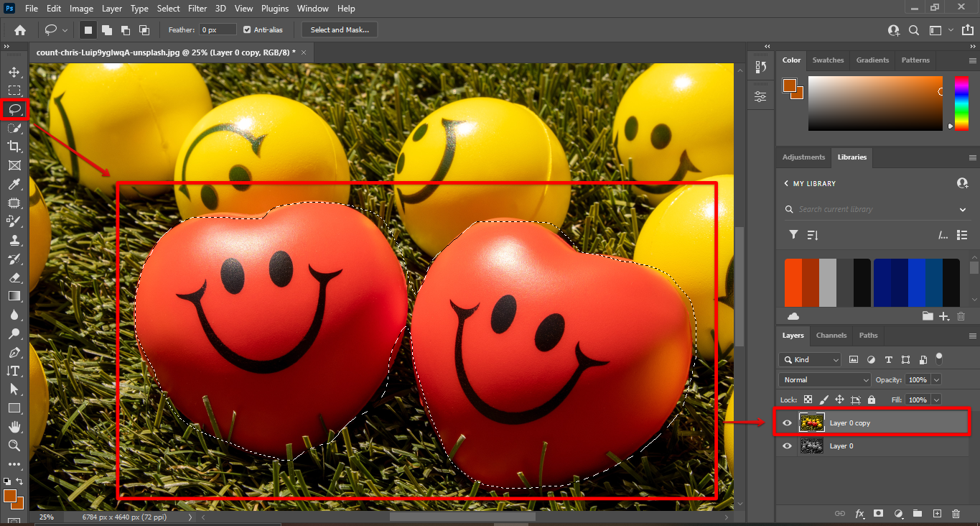Viewport: 980px width, 526px height.
Task: Select the Zoom tool in toolbar
Action: pos(14,446)
